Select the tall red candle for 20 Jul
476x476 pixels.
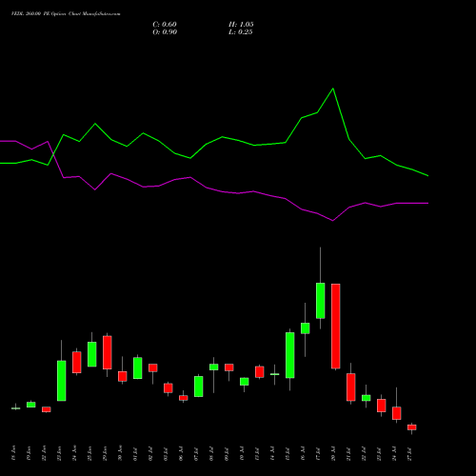pyautogui.click(x=336, y=327)
